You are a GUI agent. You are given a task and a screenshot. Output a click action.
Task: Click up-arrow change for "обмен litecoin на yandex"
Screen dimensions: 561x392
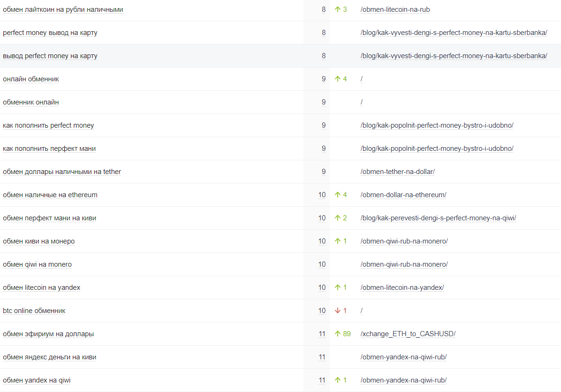341,287
